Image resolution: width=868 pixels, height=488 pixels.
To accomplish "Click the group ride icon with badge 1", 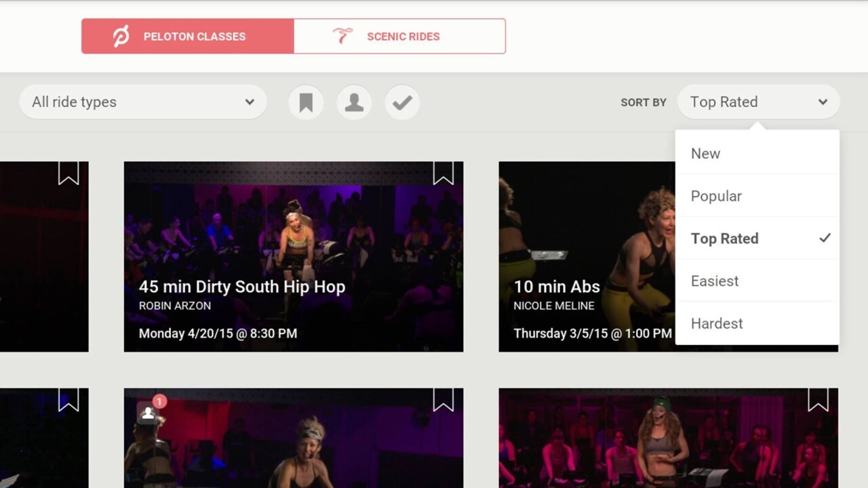I will (148, 413).
